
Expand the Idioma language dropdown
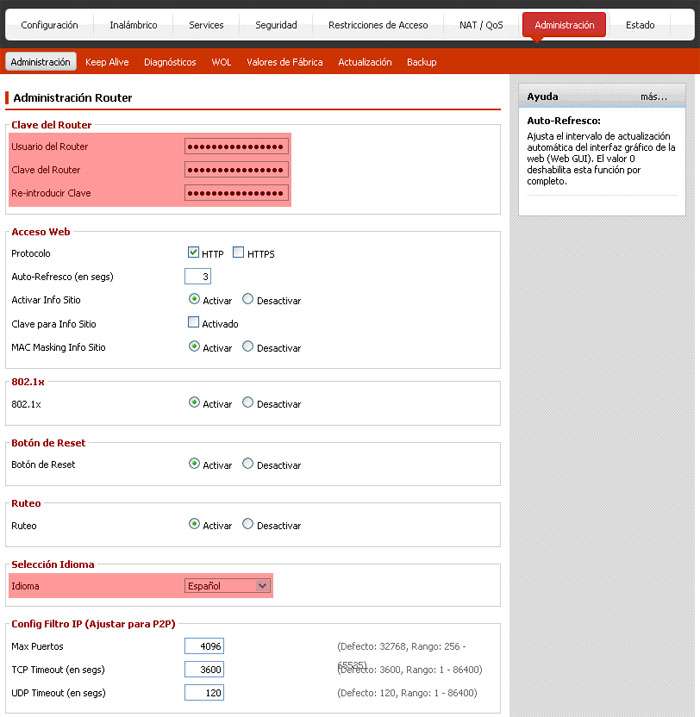click(227, 586)
